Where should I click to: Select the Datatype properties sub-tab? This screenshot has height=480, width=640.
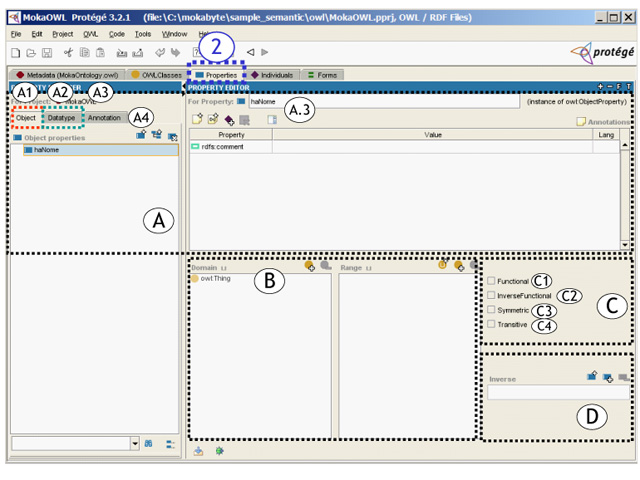pyautogui.click(x=62, y=118)
